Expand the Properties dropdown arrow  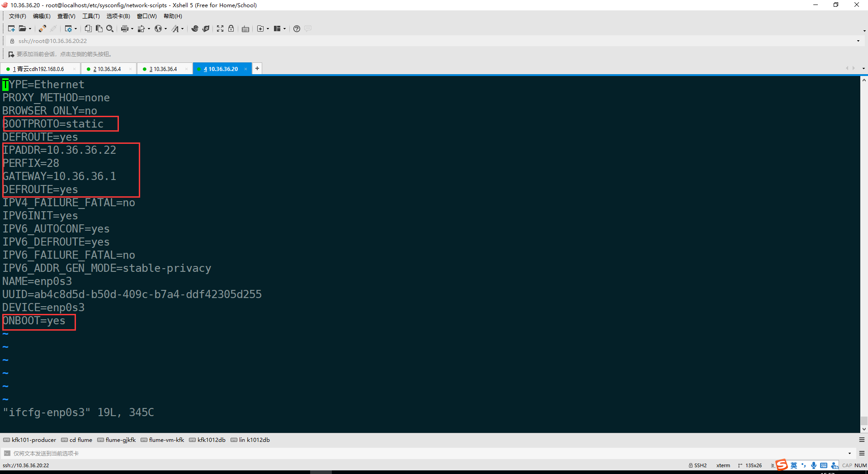75,28
